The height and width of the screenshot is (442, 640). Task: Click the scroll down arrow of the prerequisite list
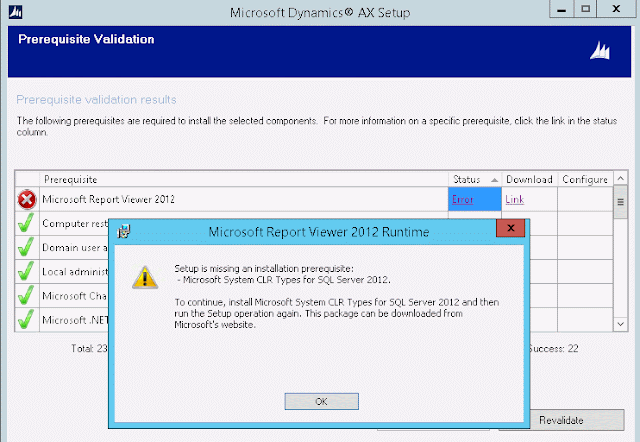click(620, 324)
